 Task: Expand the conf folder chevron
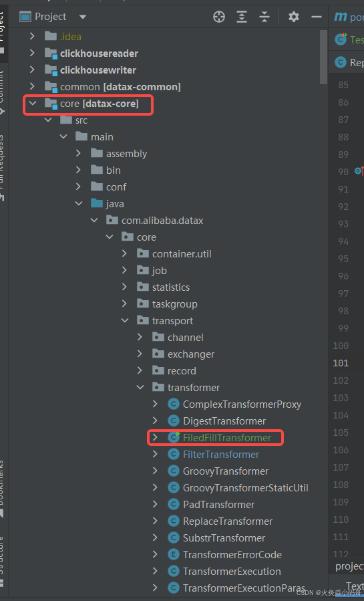click(78, 187)
